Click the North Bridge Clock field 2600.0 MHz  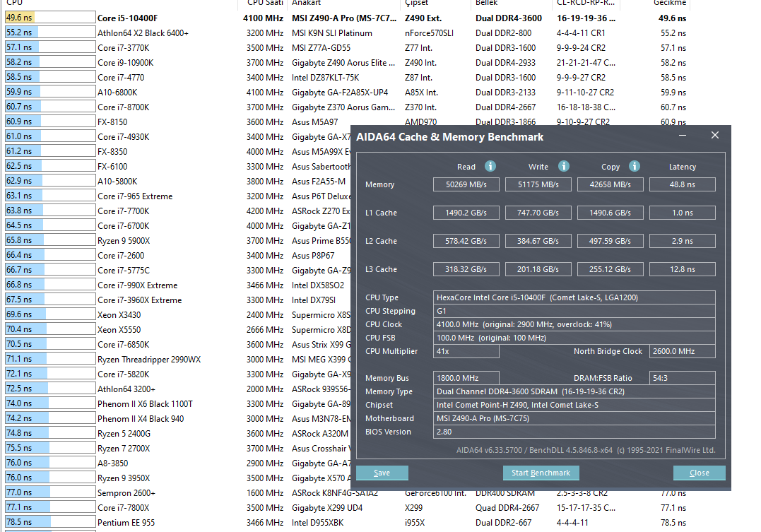point(683,351)
